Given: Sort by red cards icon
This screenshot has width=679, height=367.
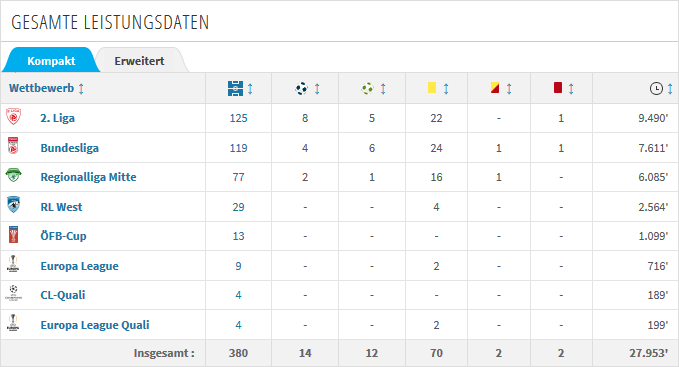Looking at the screenshot, I should 558,88.
